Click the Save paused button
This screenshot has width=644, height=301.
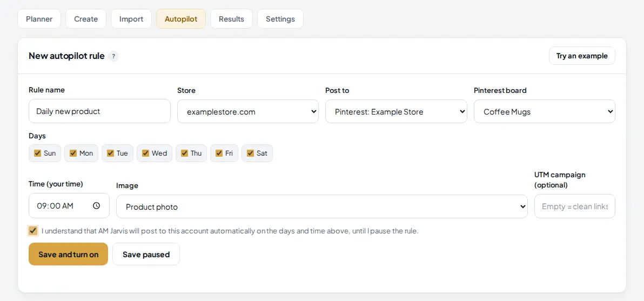146,254
